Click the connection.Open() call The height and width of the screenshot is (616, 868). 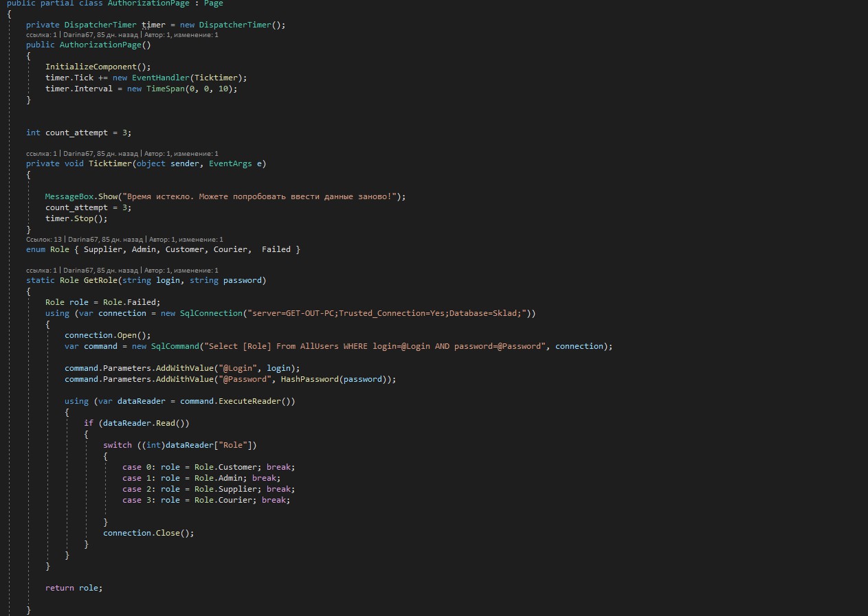107,335
